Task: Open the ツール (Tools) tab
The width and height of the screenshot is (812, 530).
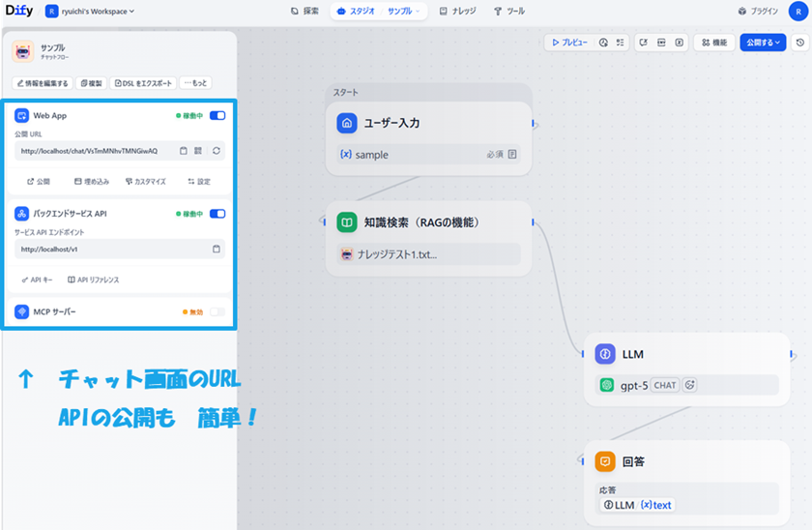Action: 509,11
